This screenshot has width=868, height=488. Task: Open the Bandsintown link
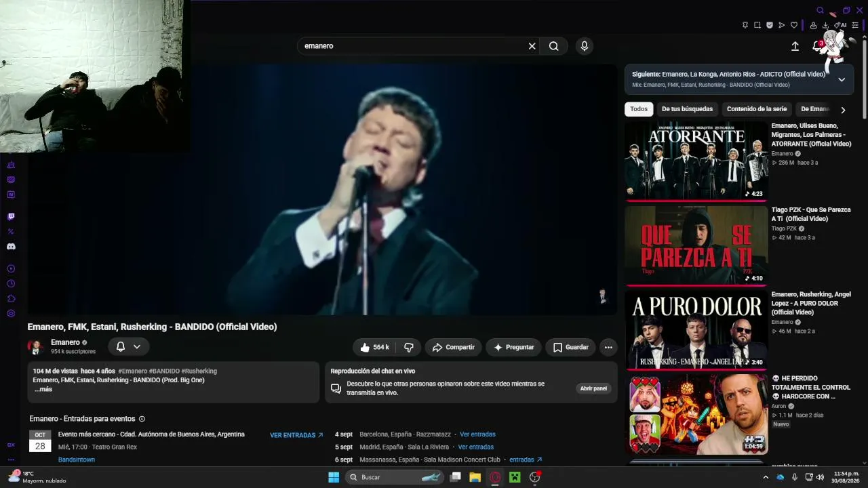[x=77, y=460]
